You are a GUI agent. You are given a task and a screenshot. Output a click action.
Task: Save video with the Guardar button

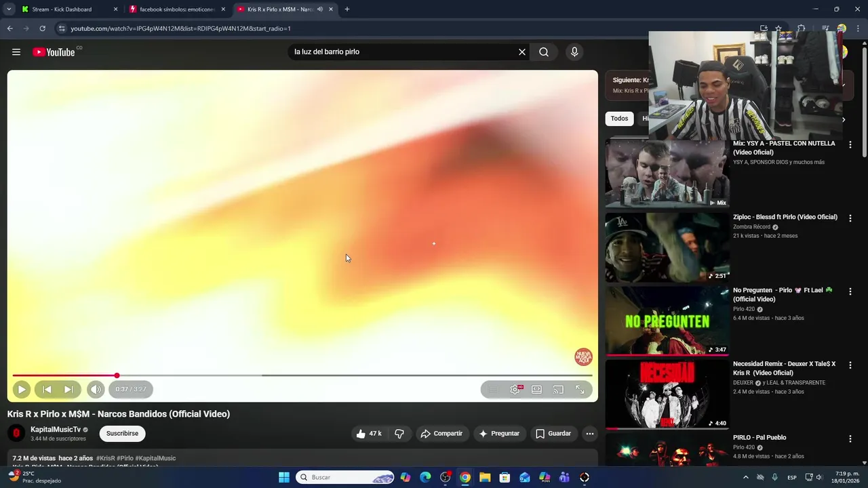click(553, 434)
